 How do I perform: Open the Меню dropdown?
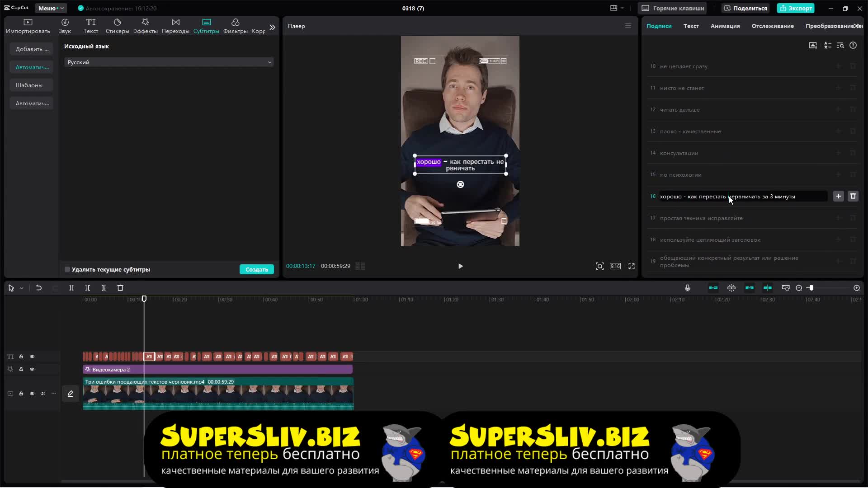(51, 8)
